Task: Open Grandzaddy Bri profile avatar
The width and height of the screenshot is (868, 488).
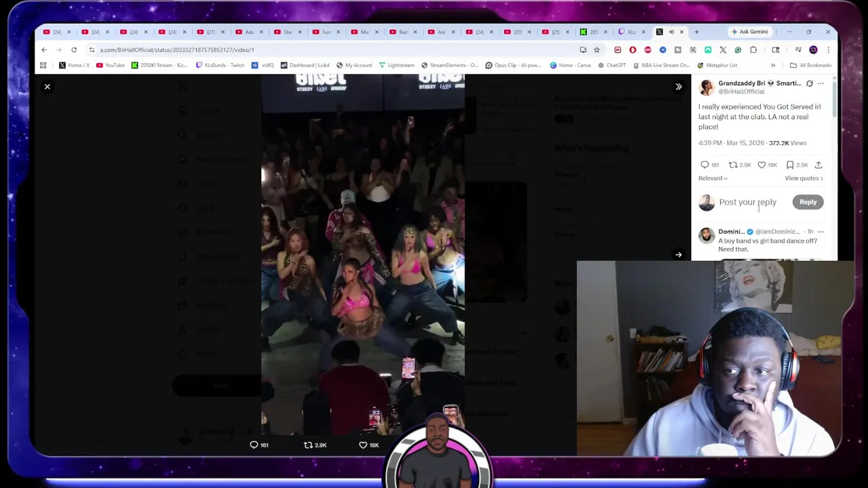Action: tap(707, 87)
